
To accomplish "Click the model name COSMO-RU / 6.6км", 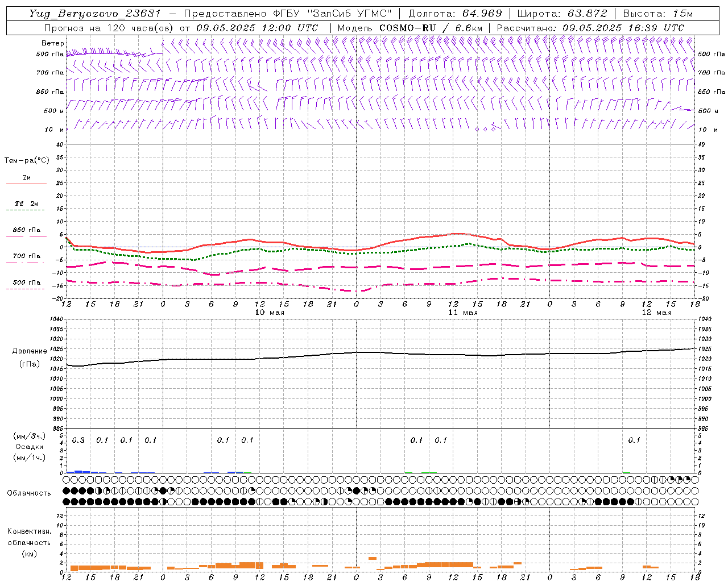I will click(431, 28).
